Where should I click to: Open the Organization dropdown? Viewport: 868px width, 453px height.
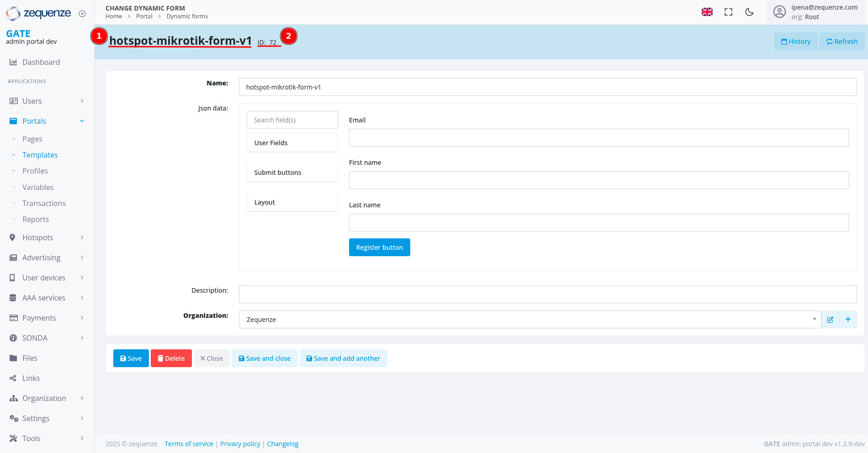(x=529, y=320)
